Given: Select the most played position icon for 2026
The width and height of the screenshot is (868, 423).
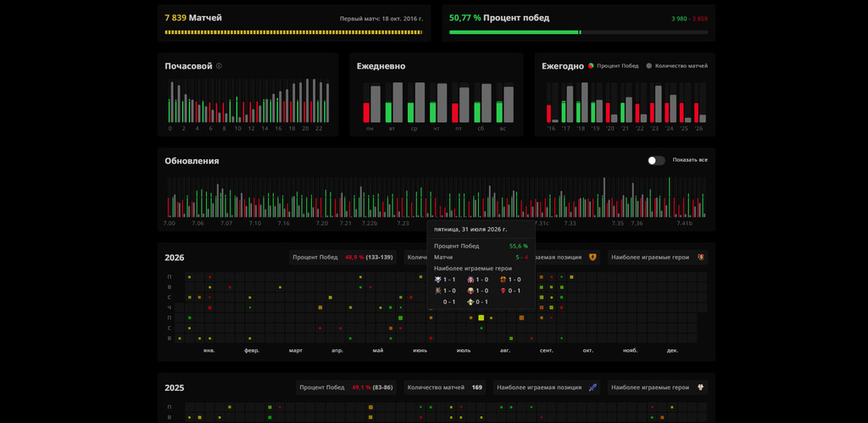Looking at the screenshot, I should tap(593, 257).
